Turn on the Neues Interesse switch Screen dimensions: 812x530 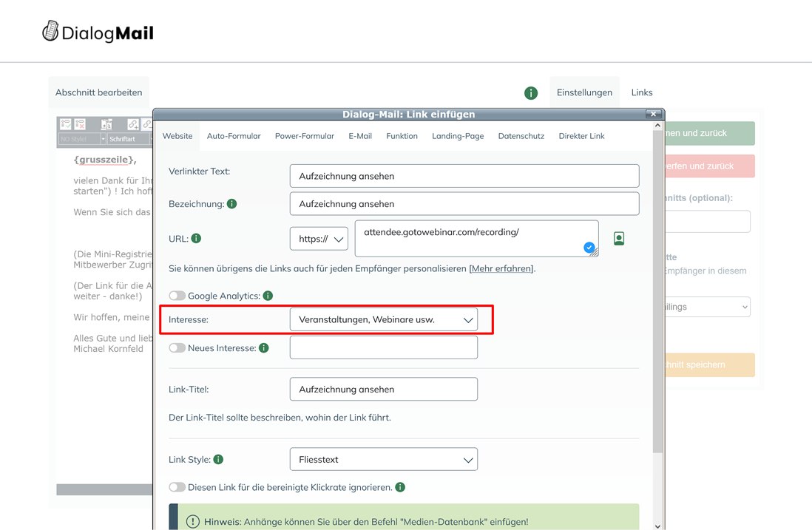click(177, 348)
